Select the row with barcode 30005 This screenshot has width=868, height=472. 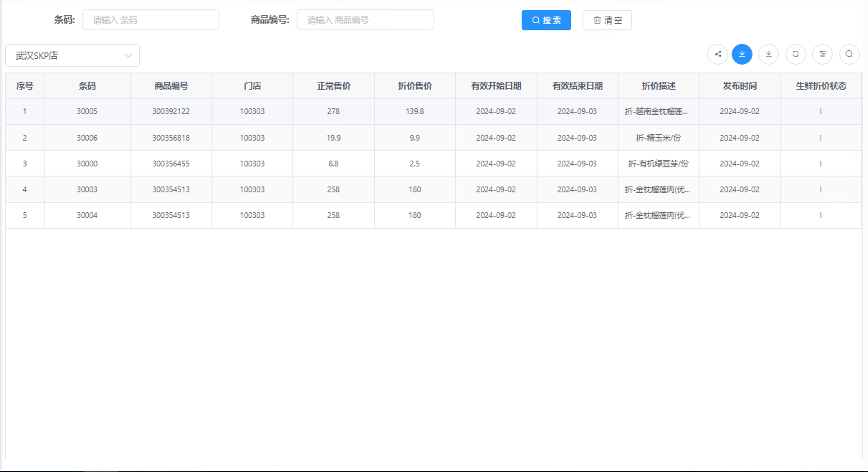[87, 111]
